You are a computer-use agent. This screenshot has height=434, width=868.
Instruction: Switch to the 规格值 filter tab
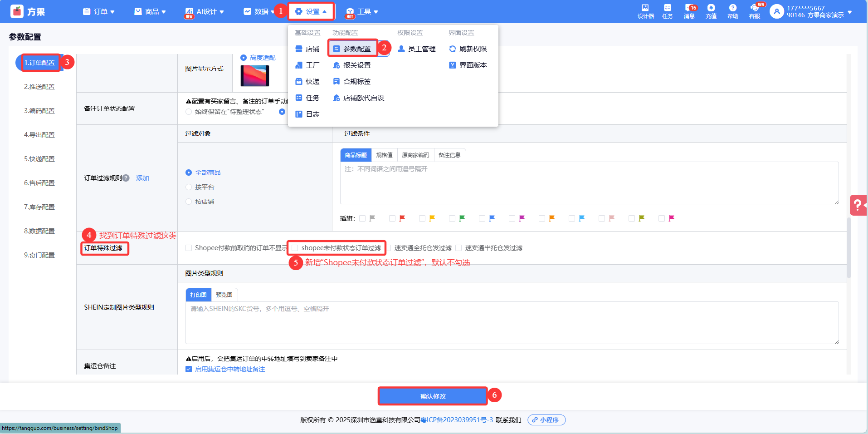pos(384,155)
